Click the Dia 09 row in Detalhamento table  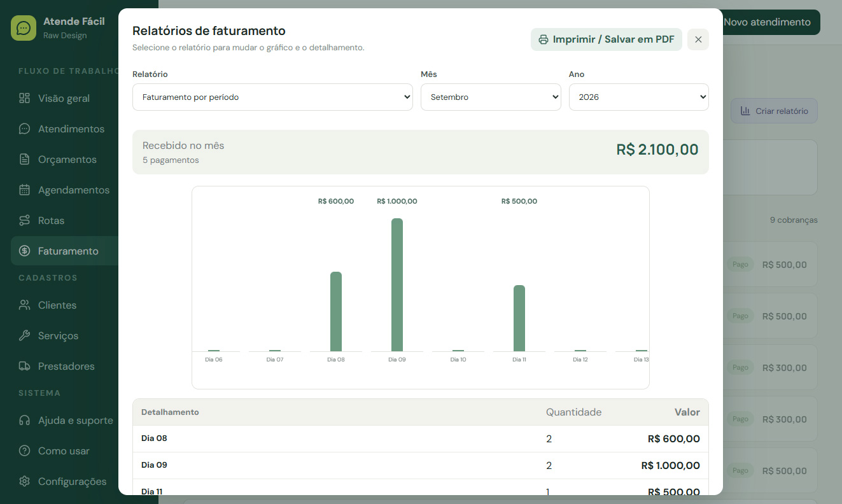421,465
